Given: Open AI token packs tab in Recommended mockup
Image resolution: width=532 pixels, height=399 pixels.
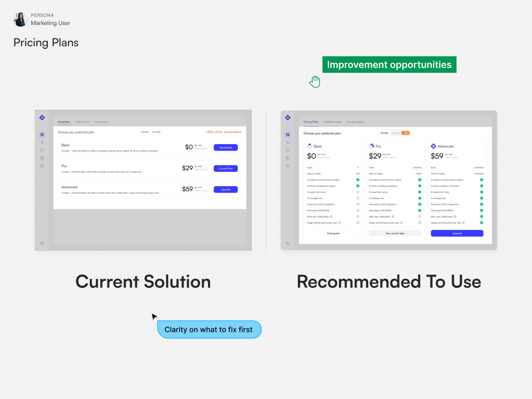Looking at the screenshot, I should coord(355,122).
